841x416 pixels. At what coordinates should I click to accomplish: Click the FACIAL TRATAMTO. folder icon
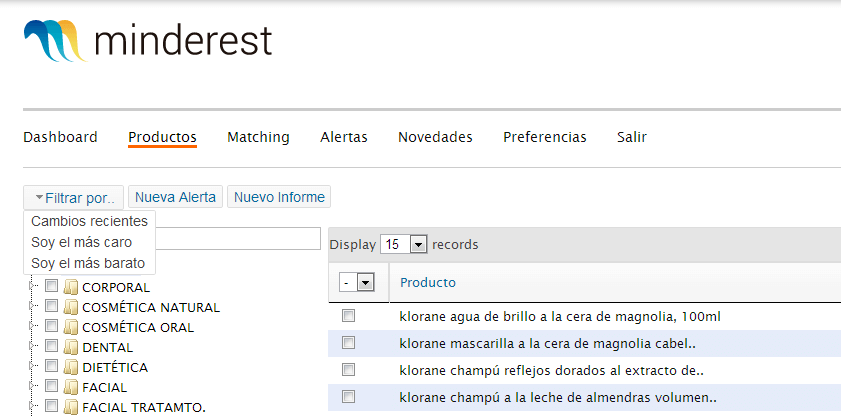[x=71, y=407]
